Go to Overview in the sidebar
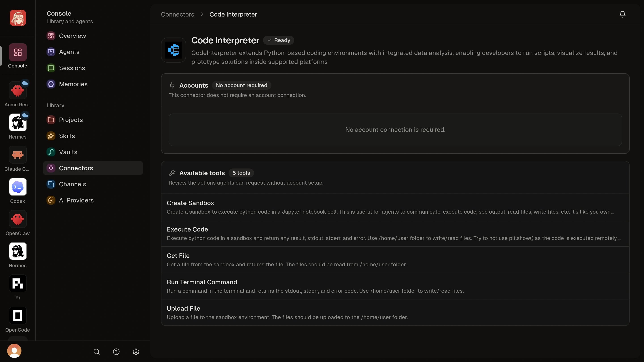Image resolution: width=644 pixels, height=362 pixels. [93, 36]
